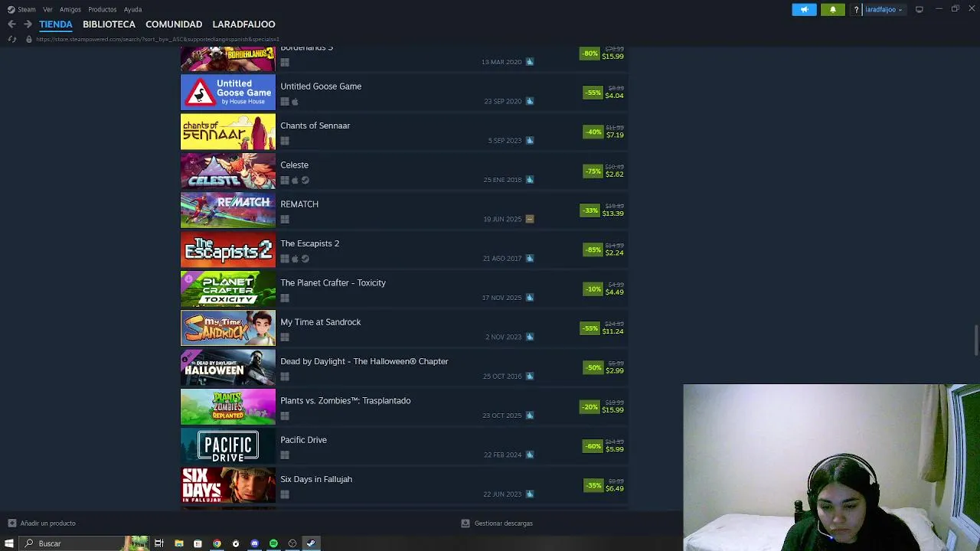Image resolution: width=980 pixels, height=551 pixels.
Task: Click the -33% discount badge on REMATCH
Action: click(590, 210)
